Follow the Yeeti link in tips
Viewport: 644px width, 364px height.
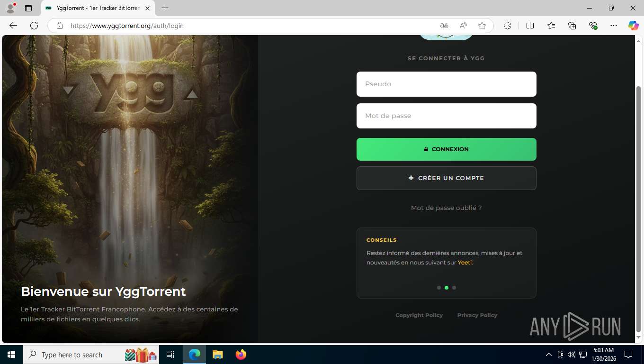[465, 263]
